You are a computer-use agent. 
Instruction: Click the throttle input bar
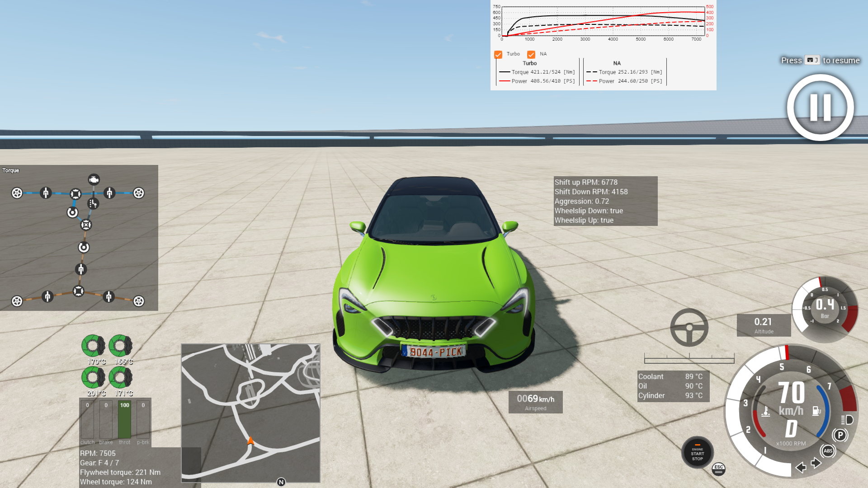pos(124,420)
